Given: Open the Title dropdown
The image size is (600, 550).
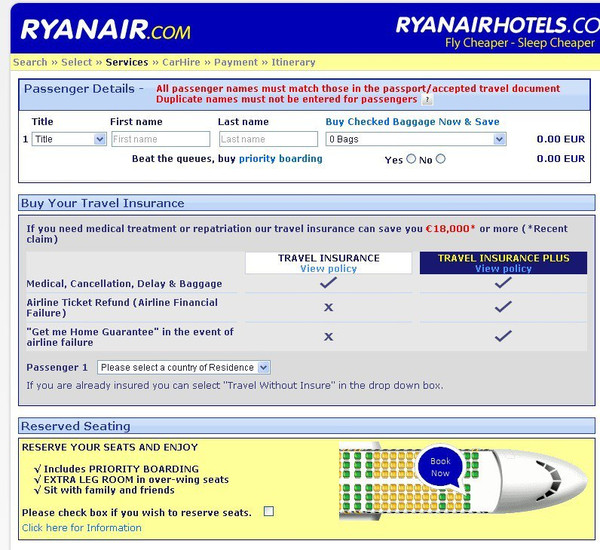Looking at the screenshot, I should (68, 140).
